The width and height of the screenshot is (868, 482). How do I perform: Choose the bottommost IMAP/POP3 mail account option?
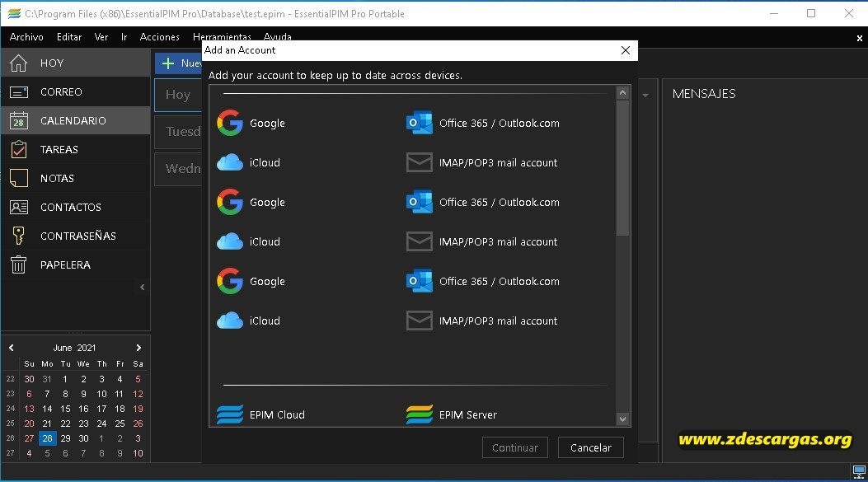pyautogui.click(x=481, y=321)
